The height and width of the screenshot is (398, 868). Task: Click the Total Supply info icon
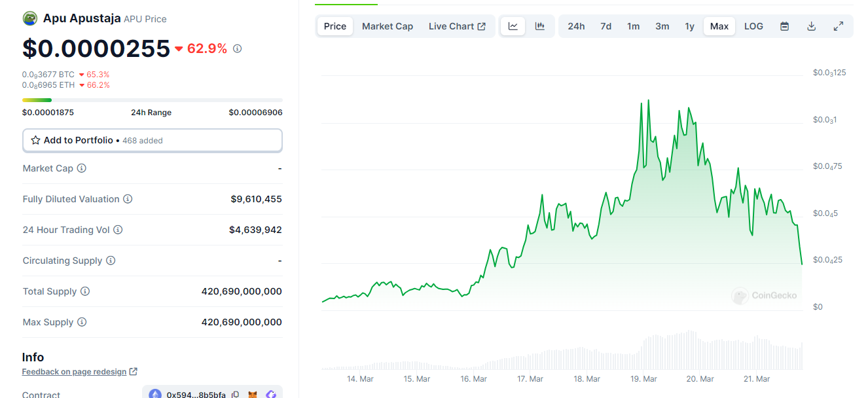[85, 291]
